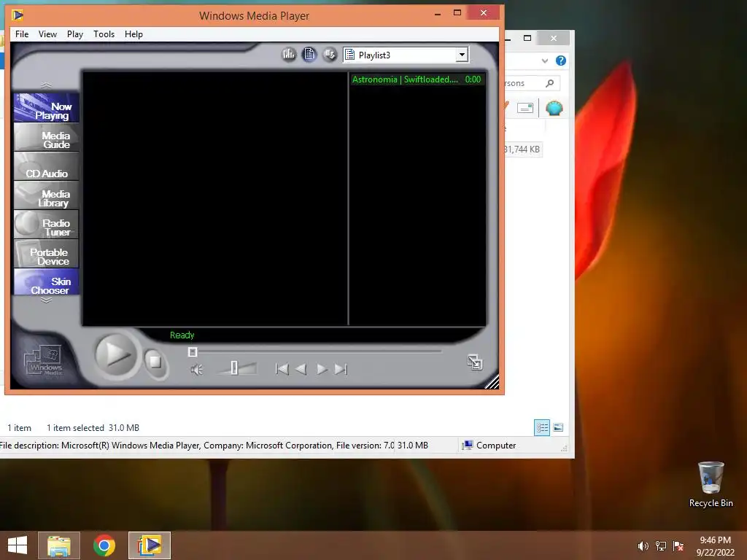Screen dimensions: 747x560
Task: Select the Astronomia track in the playlist
Action: [x=417, y=79]
